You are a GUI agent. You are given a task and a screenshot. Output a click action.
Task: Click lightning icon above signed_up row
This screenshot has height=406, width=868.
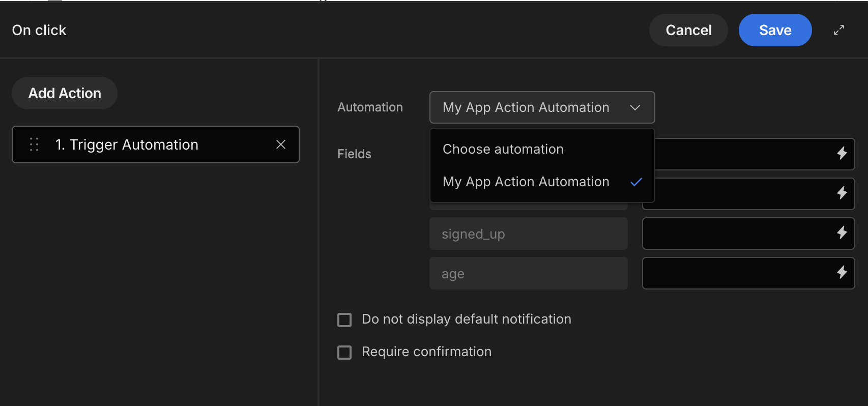842,193
